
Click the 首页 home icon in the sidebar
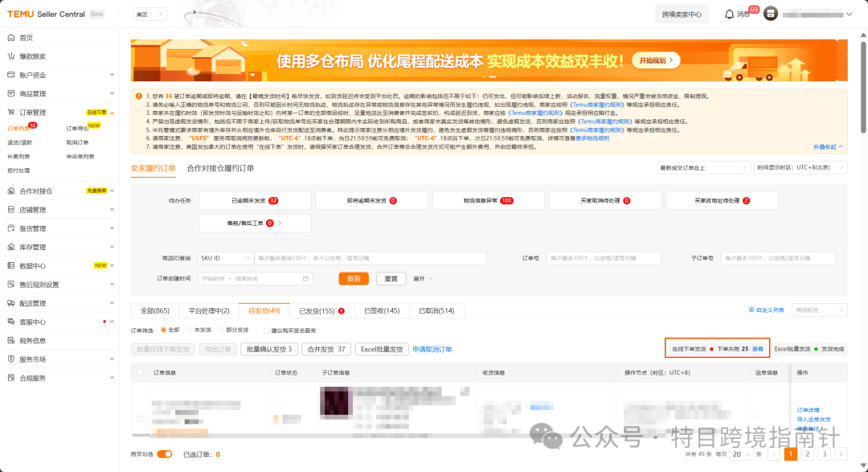11,38
